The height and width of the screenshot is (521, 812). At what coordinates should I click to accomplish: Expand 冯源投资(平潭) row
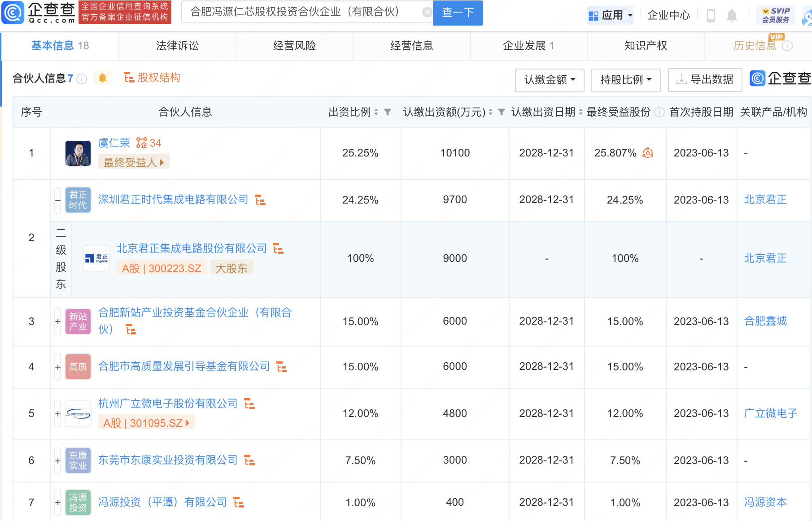click(58, 503)
